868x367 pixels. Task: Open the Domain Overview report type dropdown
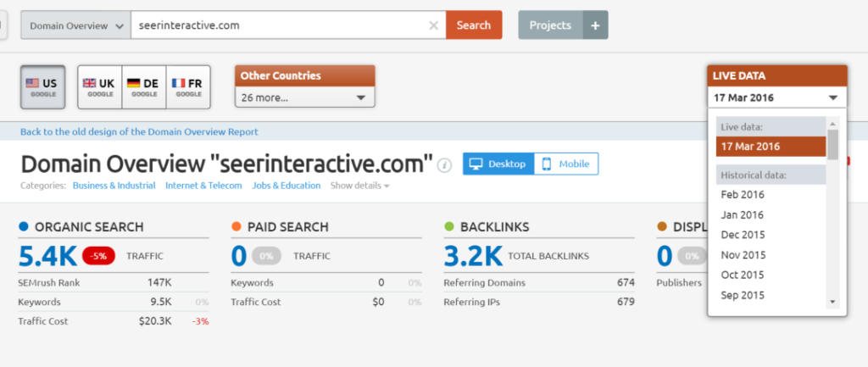click(x=75, y=25)
